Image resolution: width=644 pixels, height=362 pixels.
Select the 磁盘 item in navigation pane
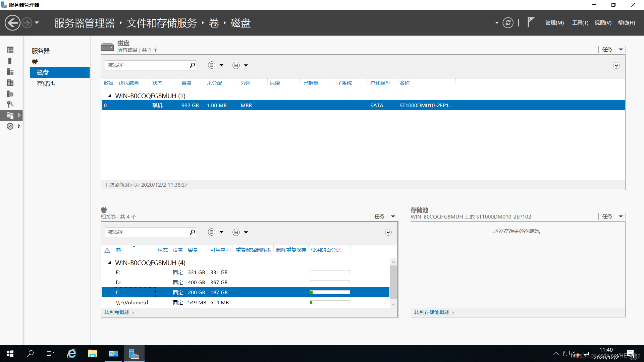tap(44, 72)
